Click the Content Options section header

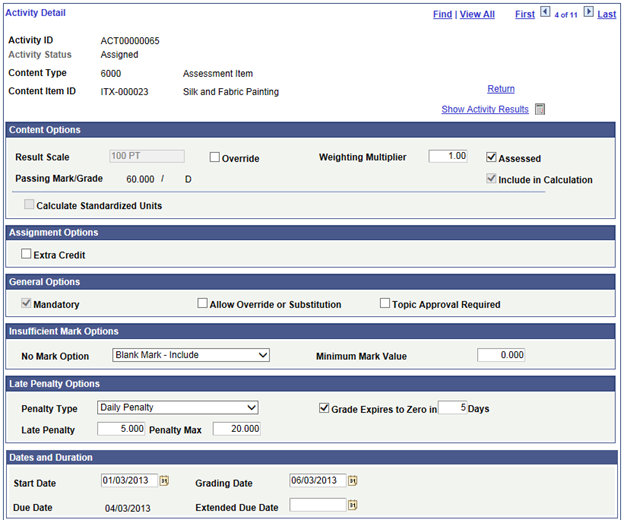(x=310, y=130)
